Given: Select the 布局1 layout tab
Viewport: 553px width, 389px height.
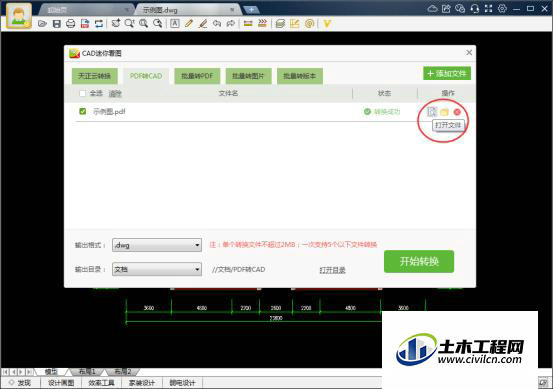Looking at the screenshot, I should pyautogui.click(x=87, y=371).
